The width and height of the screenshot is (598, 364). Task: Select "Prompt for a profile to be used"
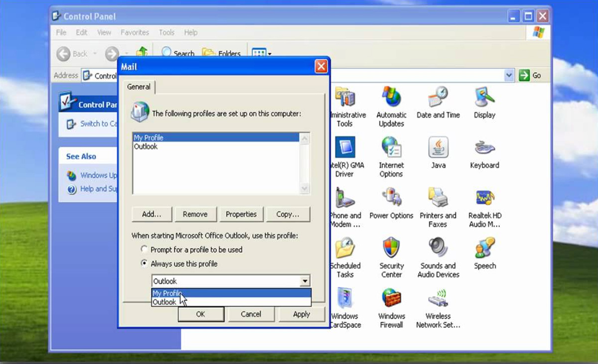[x=145, y=249]
